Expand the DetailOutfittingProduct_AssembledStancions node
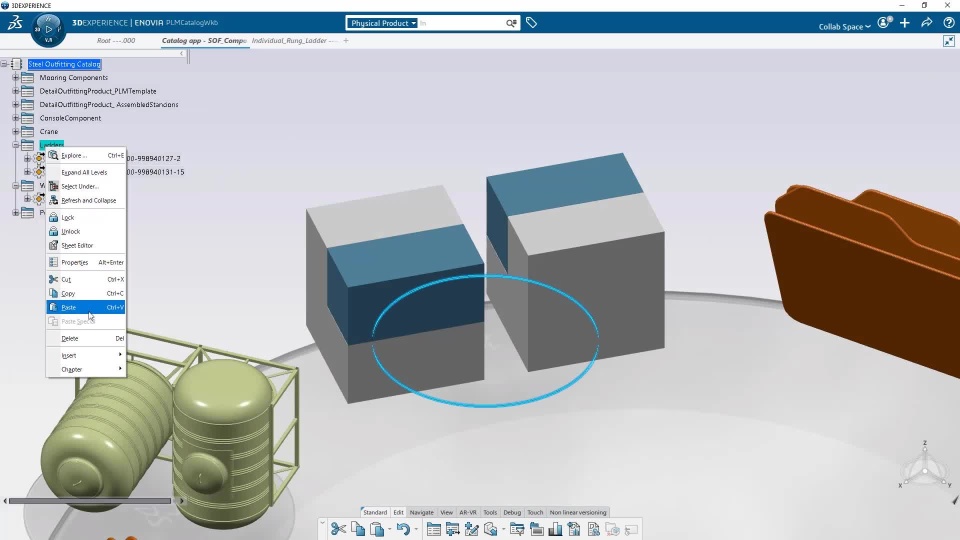 [15, 105]
